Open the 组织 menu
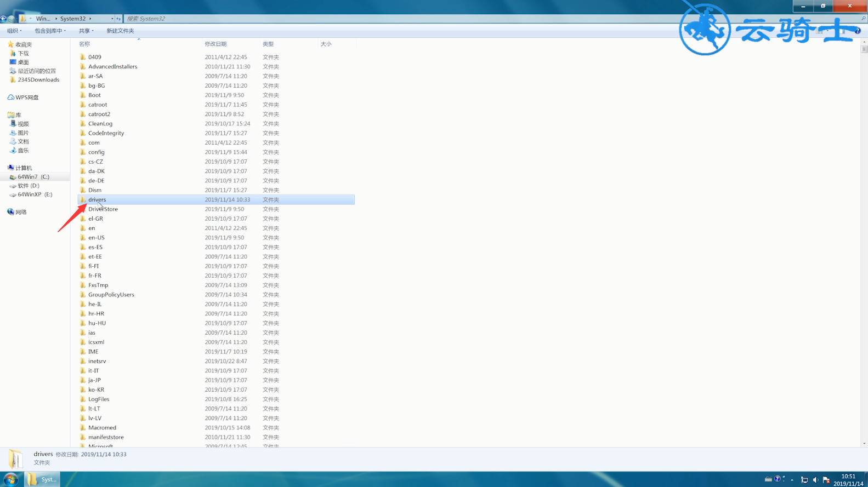 14,31
